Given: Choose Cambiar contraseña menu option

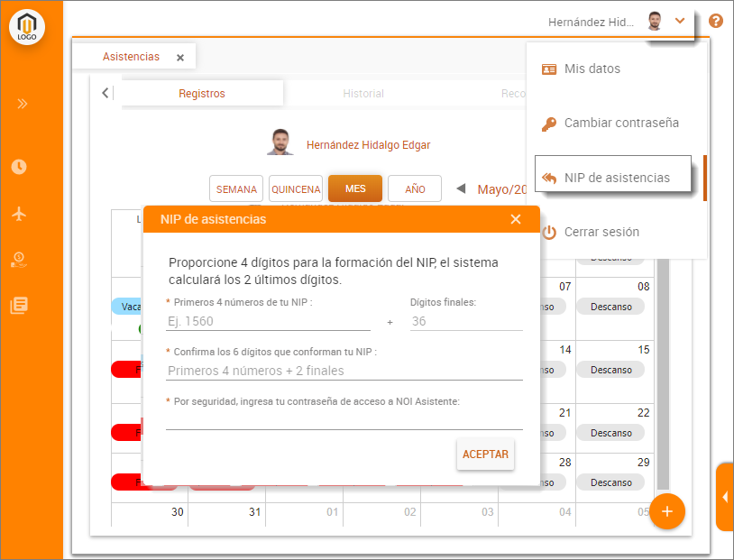Looking at the screenshot, I should pyautogui.click(x=621, y=123).
